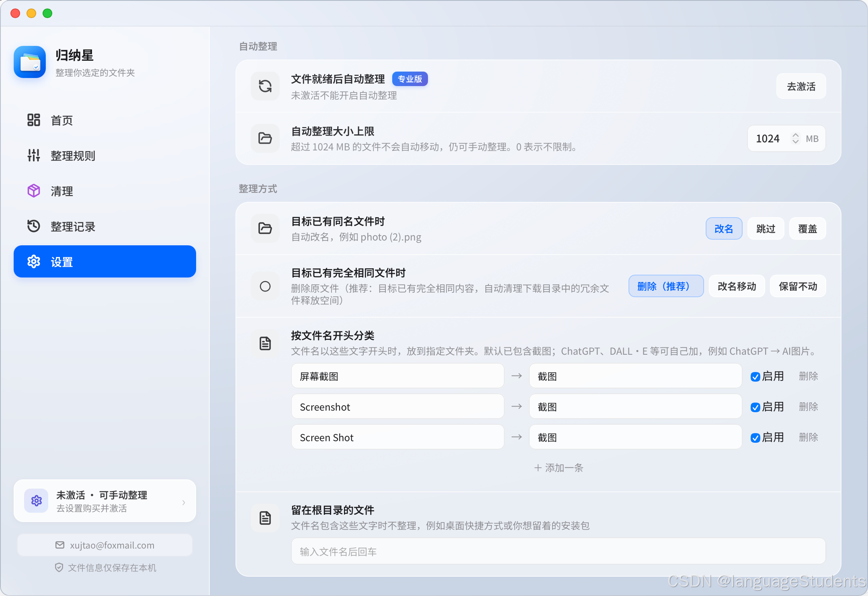Select 覆盖 for same-name conflict
The height and width of the screenshot is (596, 868).
807,228
